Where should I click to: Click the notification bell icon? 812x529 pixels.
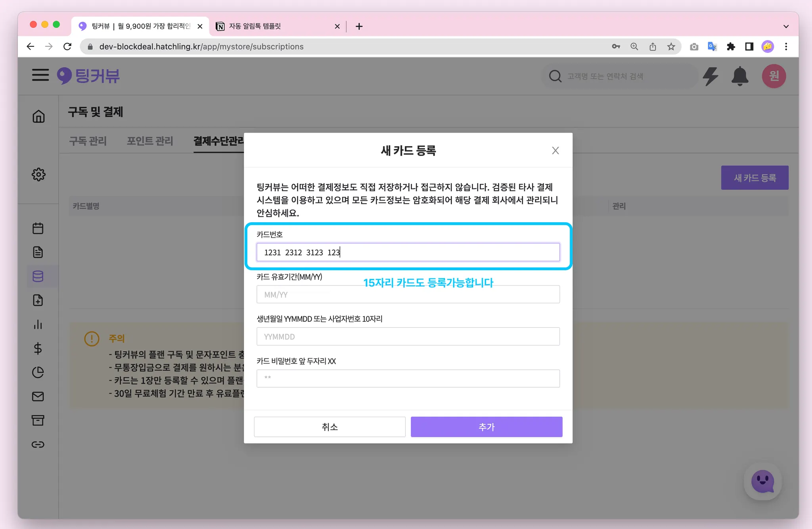tap(739, 76)
